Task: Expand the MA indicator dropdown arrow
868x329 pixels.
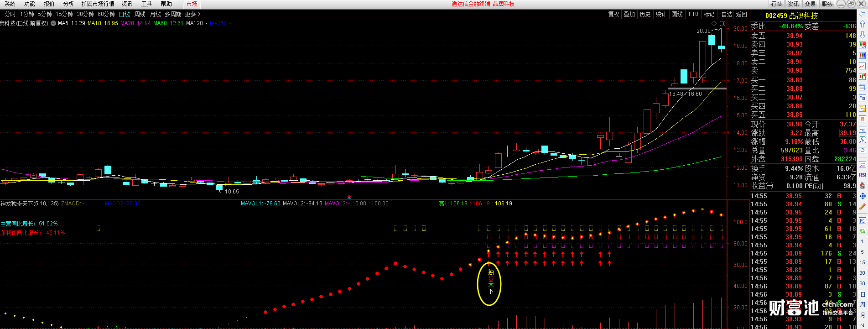Action: pyautogui.click(x=53, y=23)
